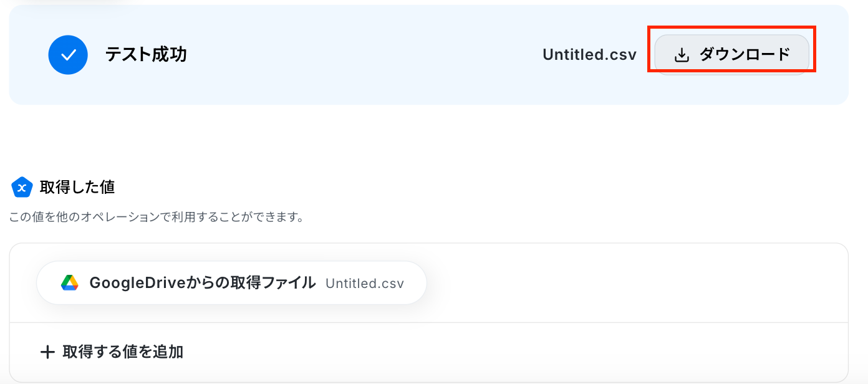Screen dimensions: 868x384
Task: Click Untitled.csv value inside the Google Drive chip
Action: coord(365,284)
